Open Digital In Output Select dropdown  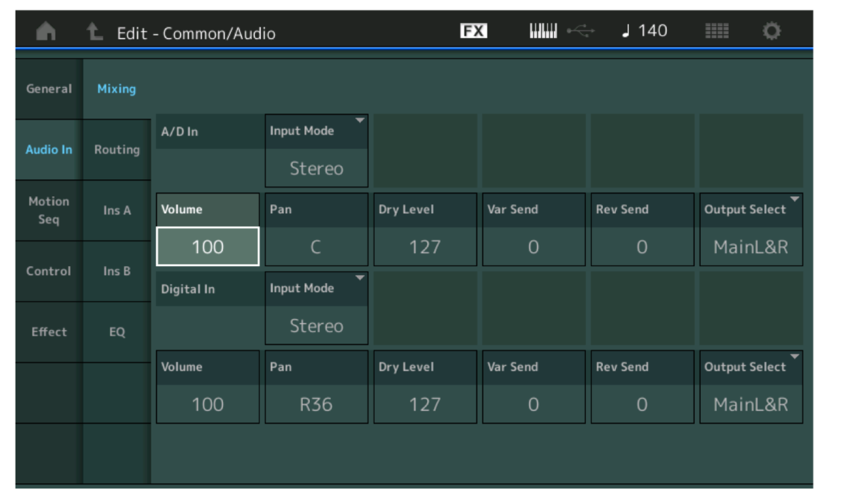[751, 387]
